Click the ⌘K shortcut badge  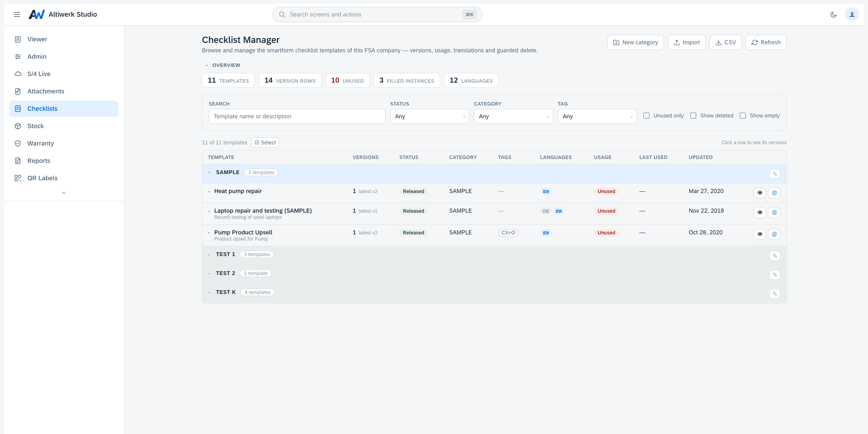coord(469,14)
